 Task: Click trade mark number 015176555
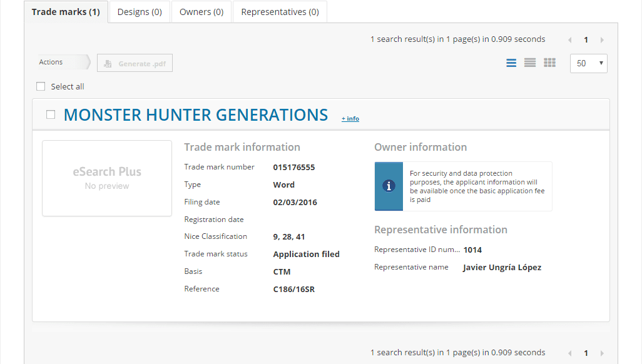point(294,168)
